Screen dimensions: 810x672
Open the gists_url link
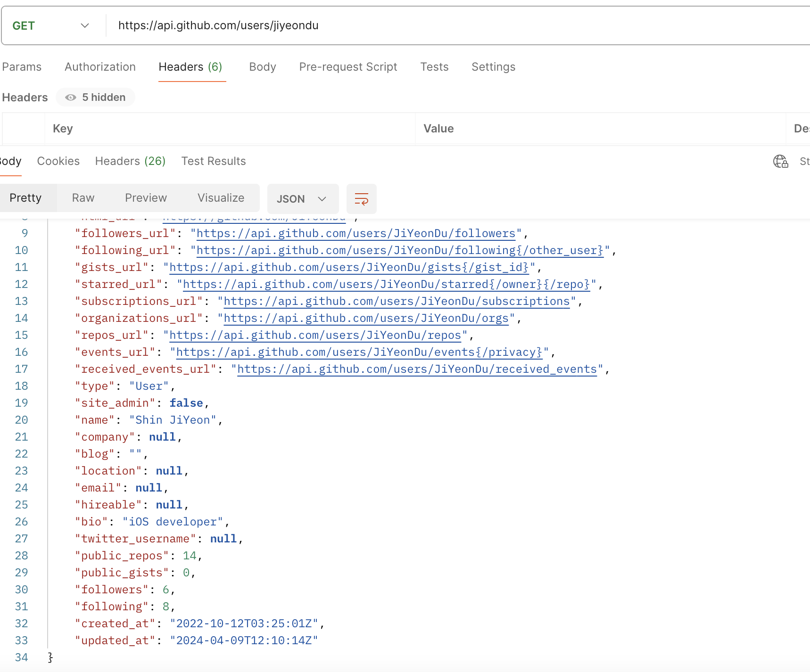tap(349, 267)
